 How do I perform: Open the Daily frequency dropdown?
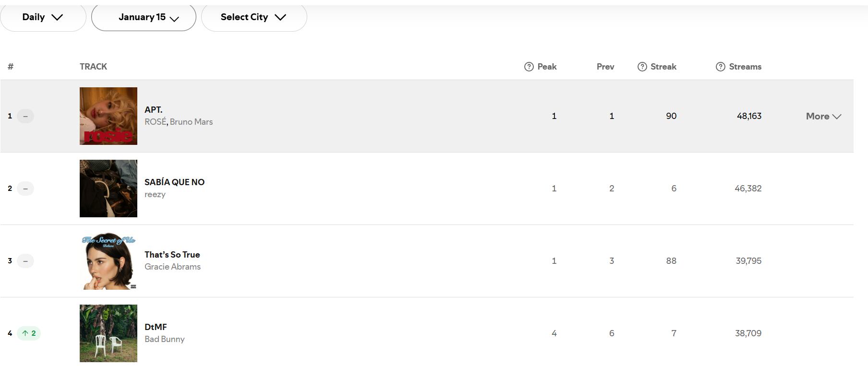coord(43,17)
